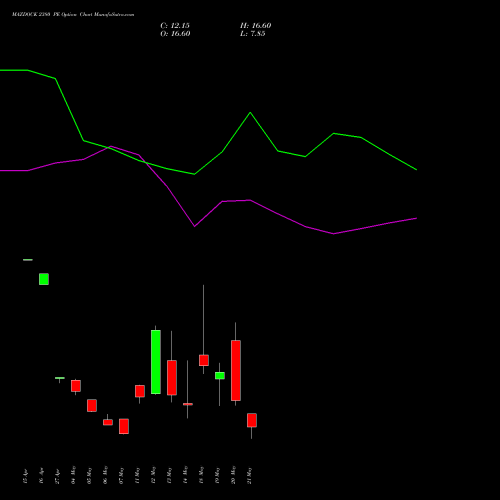Click the 05 May date label
The height and width of the screenshot is (500, 500).
[89, 475]
